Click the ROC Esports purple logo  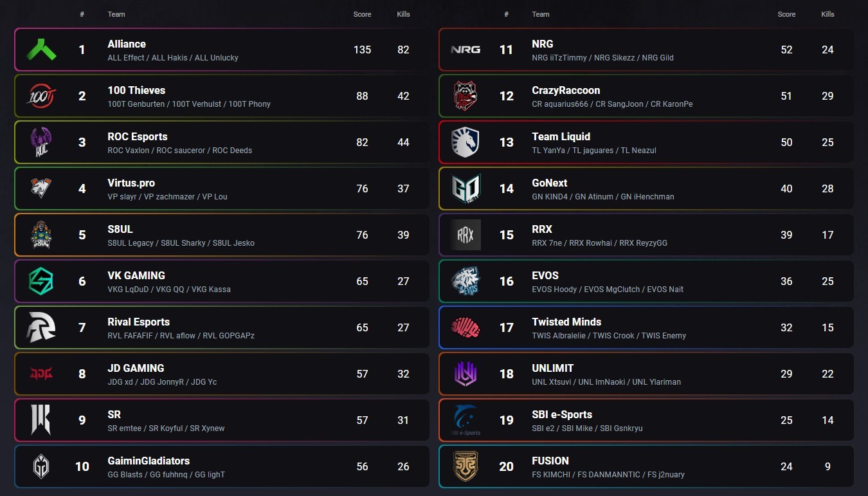tap(41, 142)
